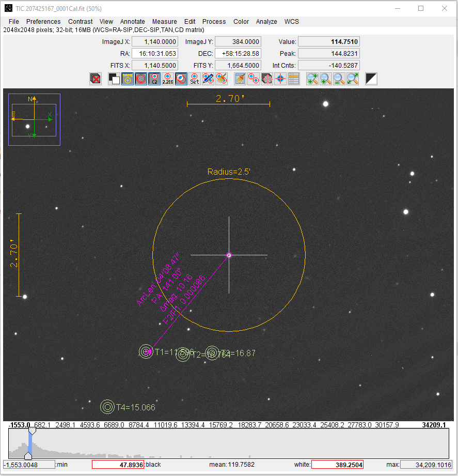Screen dimensions: 458x476
Task: Click the zoom-to-fit magnifier with green arrows
Action: [x=353, y=79]
